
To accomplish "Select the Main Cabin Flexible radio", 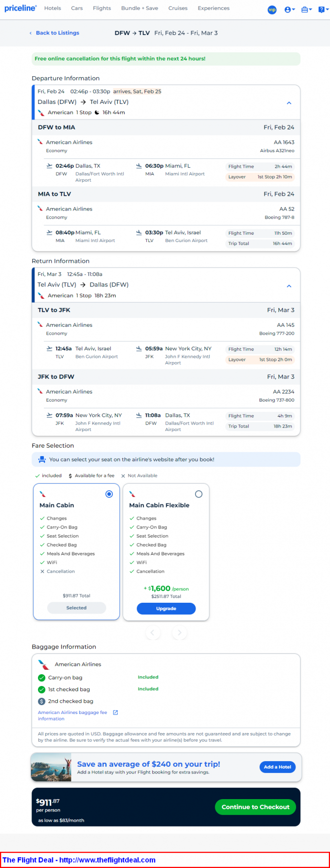I will click(198, 494).
